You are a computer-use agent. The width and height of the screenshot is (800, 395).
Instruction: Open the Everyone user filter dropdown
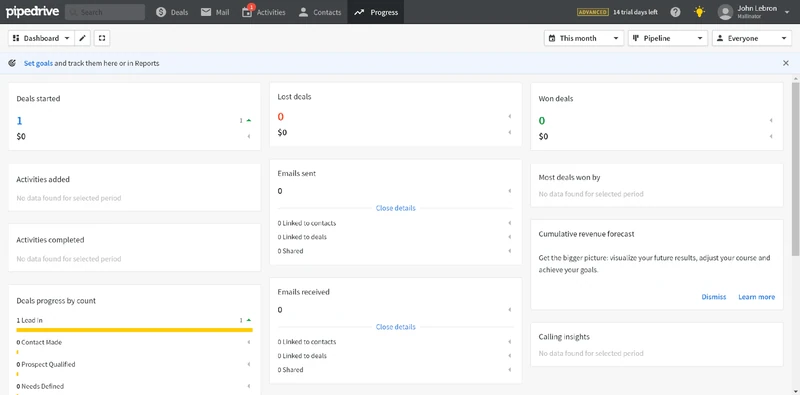click(752, 38)
